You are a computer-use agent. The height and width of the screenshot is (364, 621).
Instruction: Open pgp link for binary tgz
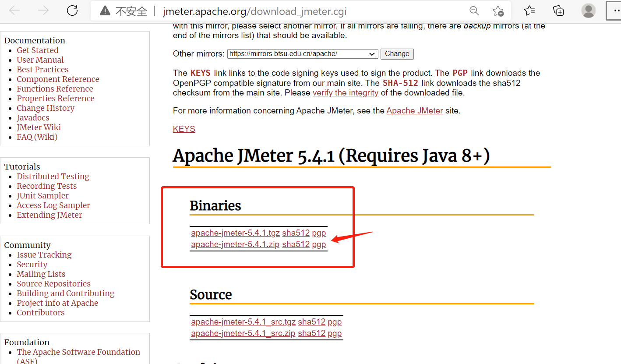tap(319, 233)
